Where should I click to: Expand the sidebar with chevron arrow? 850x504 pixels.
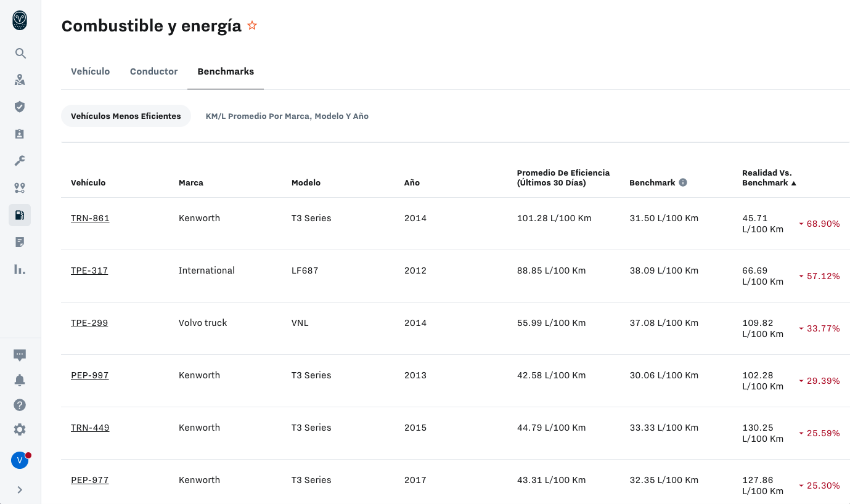click(20, 490)
